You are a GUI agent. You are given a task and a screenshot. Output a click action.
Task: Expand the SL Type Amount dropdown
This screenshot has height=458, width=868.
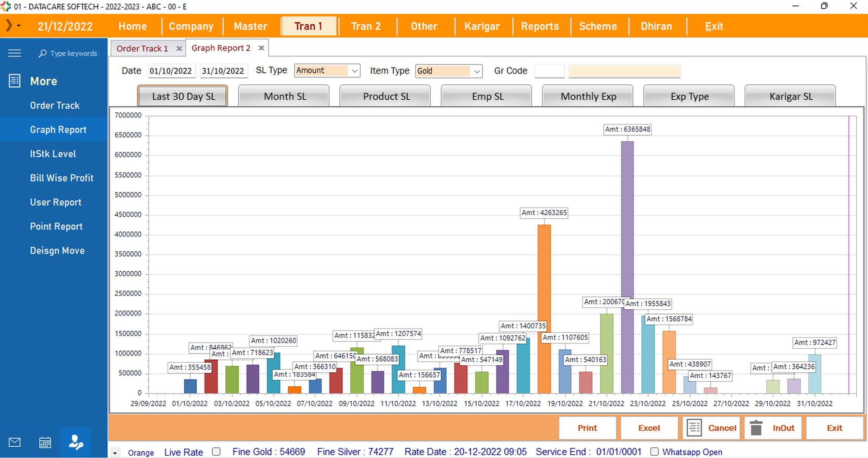click(x=355, y=71)
